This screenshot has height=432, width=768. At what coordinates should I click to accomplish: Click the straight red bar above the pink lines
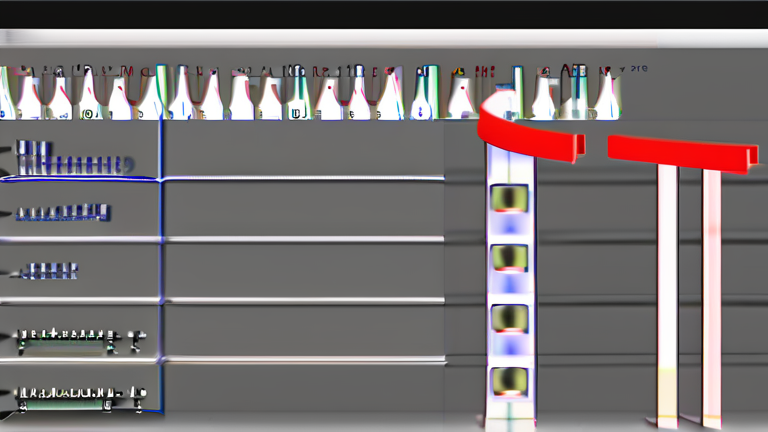(x=683, y=153)
